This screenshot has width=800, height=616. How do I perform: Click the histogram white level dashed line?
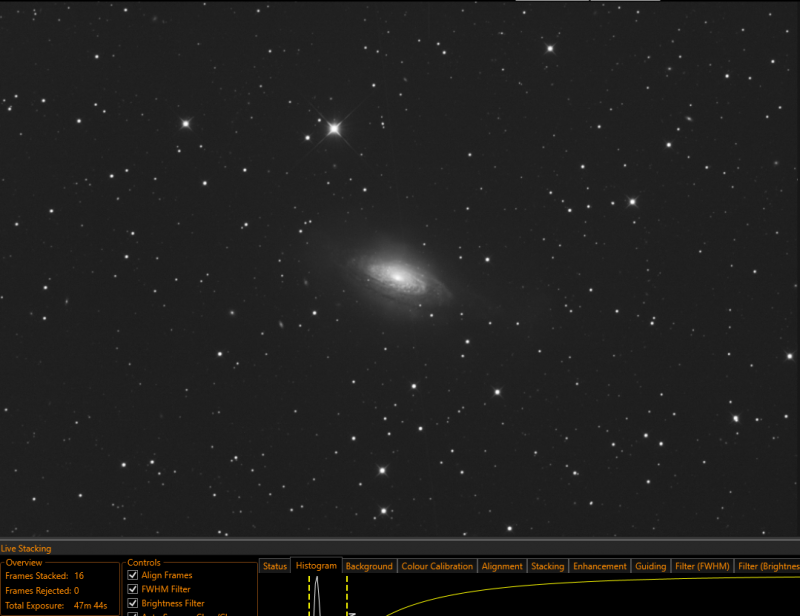pyautogui.click(x=347, y=596)
